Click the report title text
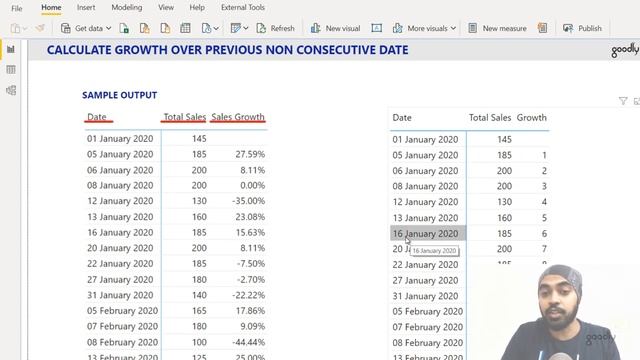Screen dimensions: 640x360 tap(227, 50)
